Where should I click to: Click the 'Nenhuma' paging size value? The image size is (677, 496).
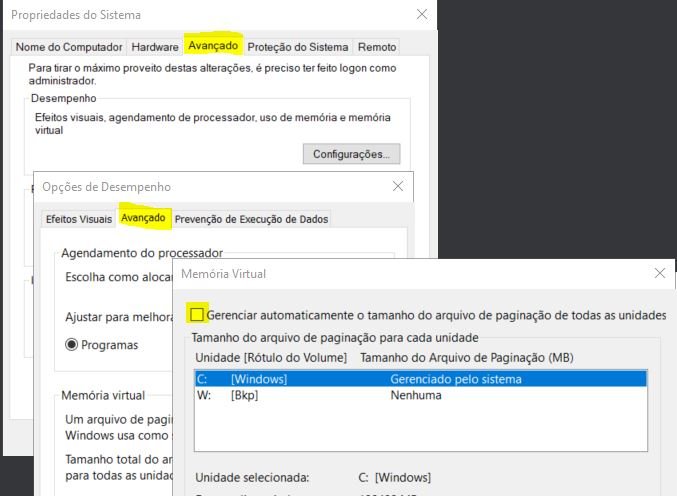(416, 395)
